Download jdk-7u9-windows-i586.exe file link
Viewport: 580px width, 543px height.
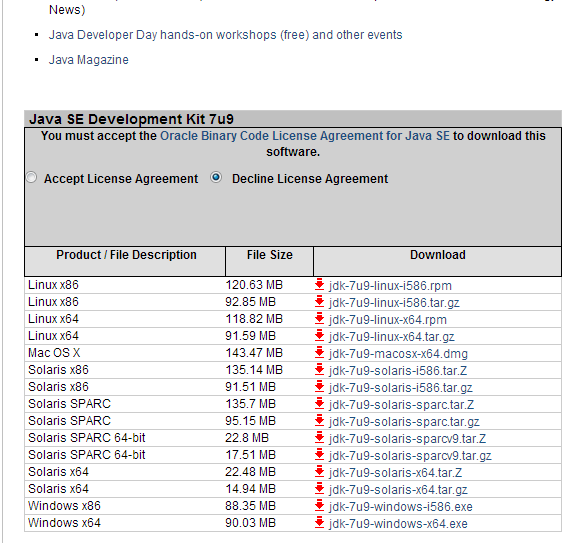(401, 507)
